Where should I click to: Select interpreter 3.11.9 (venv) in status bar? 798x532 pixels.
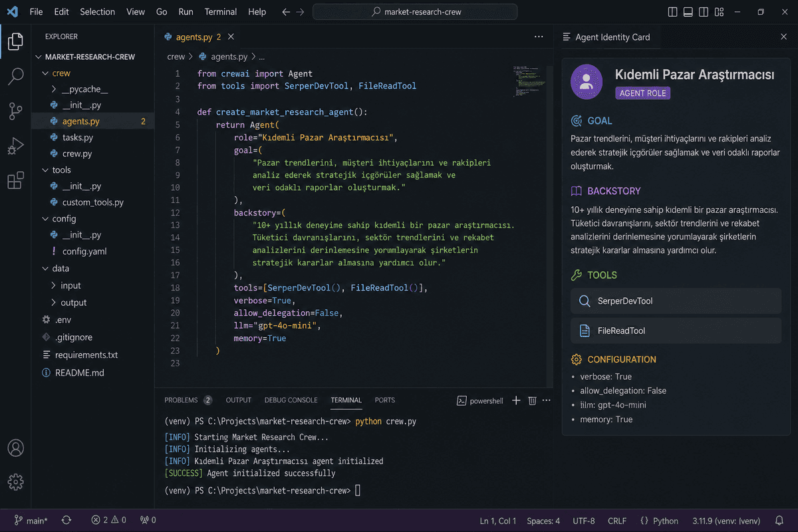(726, 521)
